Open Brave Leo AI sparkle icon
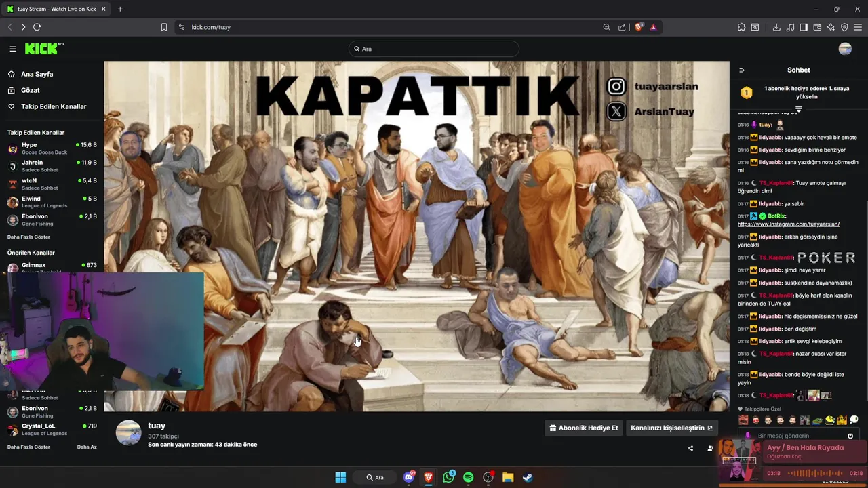This screenshot has width=868, height=488. pos(831,27)
